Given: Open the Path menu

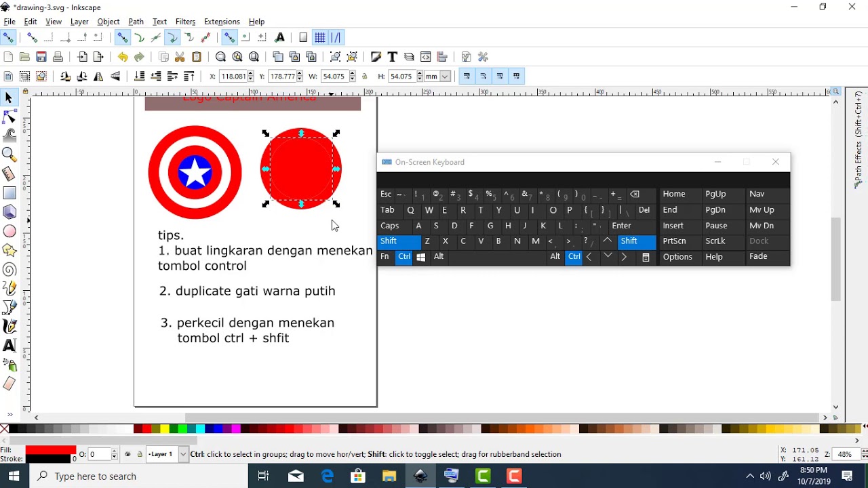Looking at the screenshot, I should [x=136, y=22].
